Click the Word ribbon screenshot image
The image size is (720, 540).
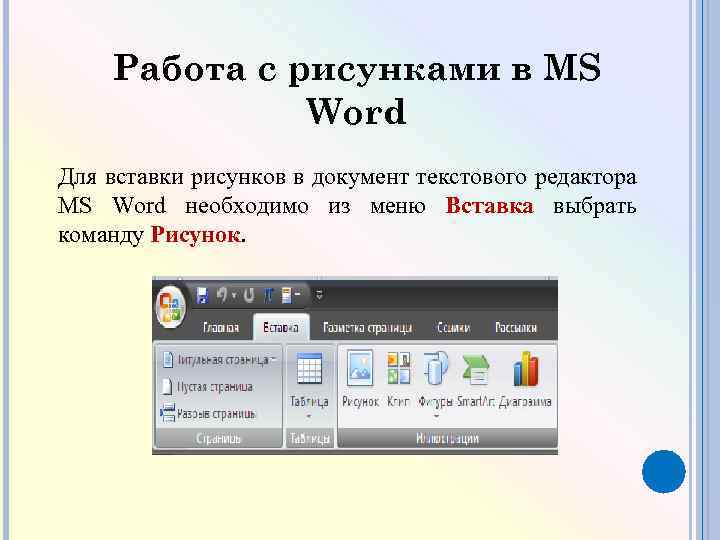click(355, 366)
